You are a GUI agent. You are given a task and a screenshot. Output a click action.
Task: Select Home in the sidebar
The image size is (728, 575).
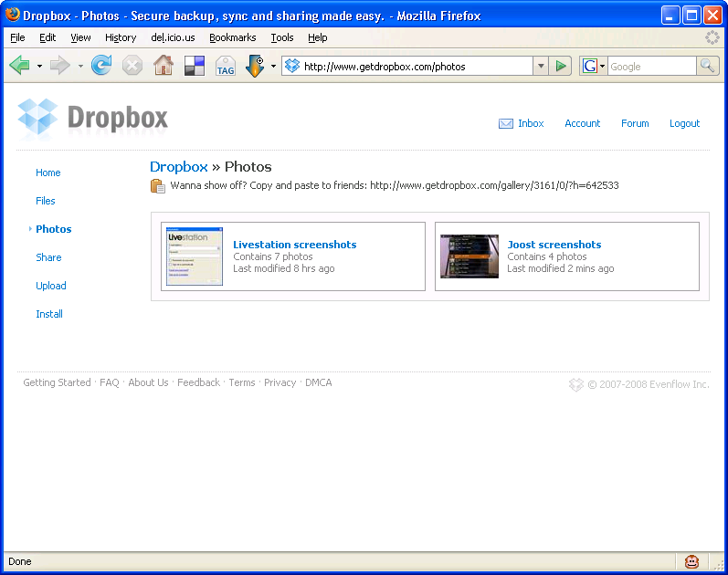tap(48, 172)
